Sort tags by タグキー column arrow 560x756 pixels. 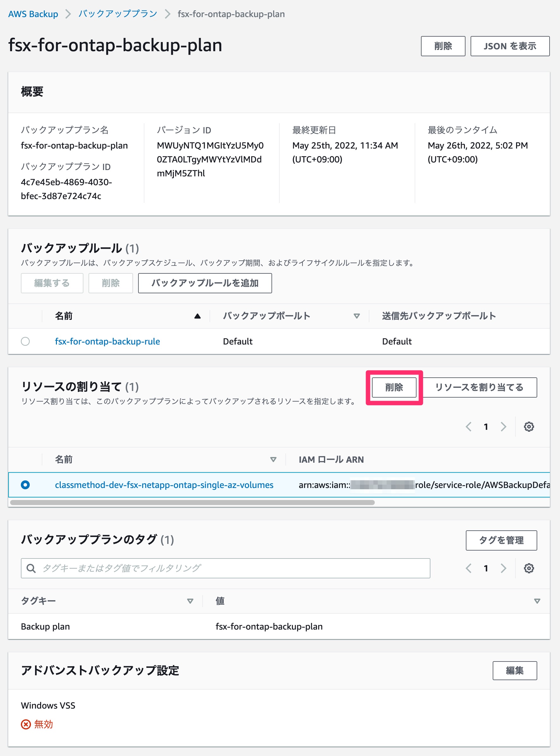(190, 601)
